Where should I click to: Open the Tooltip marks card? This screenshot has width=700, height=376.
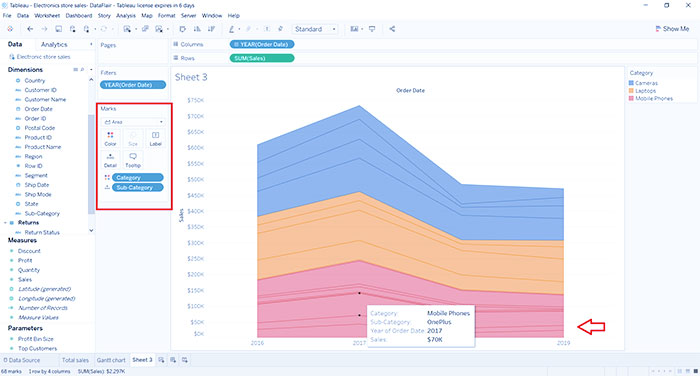coord(133,159)
